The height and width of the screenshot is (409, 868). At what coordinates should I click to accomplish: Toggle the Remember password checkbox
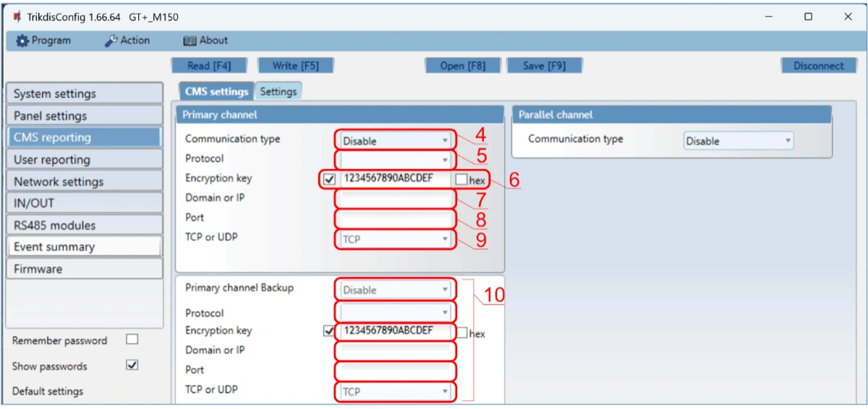[132, 340]
